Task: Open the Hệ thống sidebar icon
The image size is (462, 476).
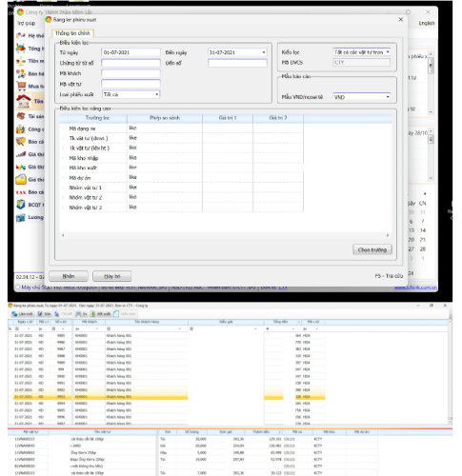Action: pos(21,35)
